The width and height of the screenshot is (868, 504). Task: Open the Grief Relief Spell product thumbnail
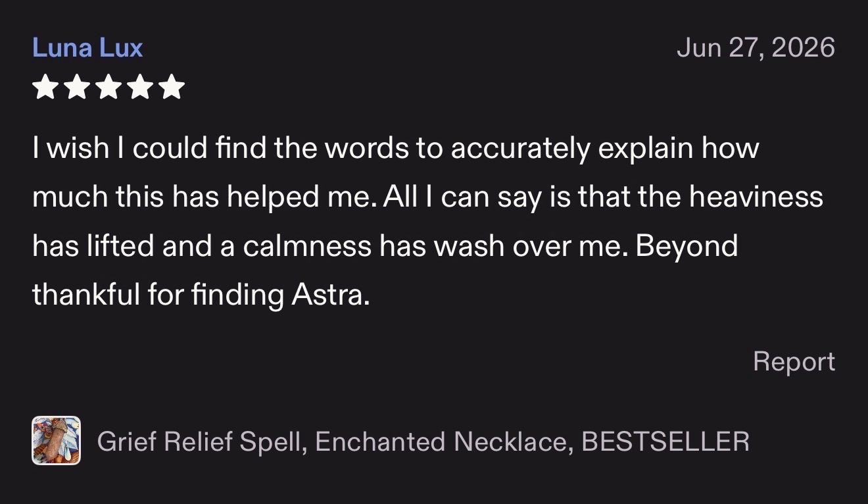57,441
